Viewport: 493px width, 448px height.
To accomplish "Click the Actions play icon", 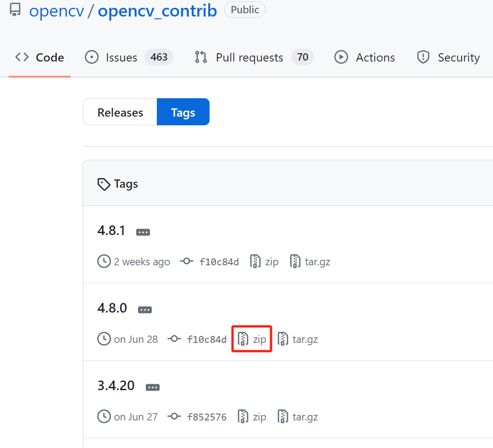I will (x=341, y=57).
